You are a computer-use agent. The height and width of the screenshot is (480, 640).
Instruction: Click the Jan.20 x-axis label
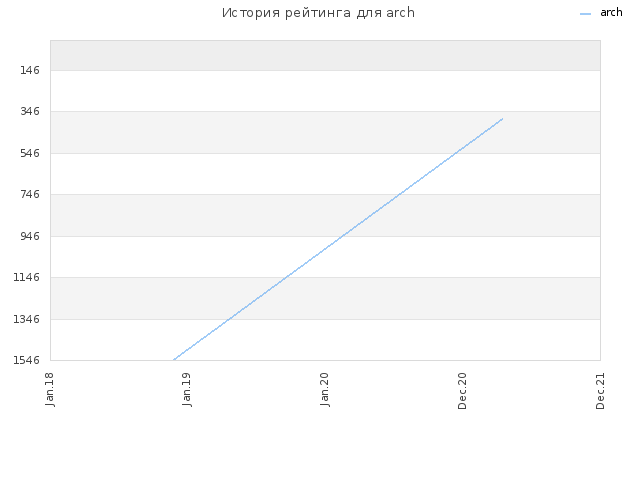(325, 389)
